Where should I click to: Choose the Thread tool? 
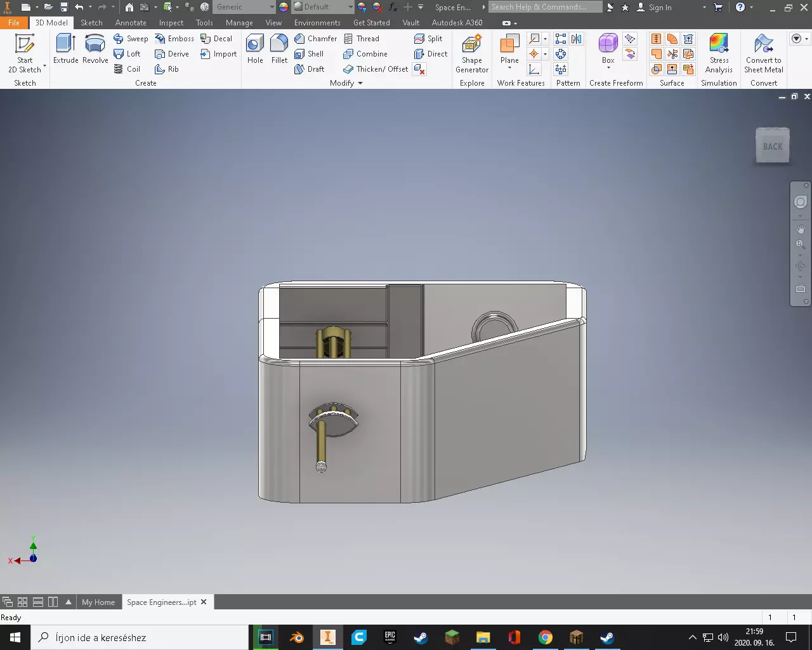coord(361,39)
